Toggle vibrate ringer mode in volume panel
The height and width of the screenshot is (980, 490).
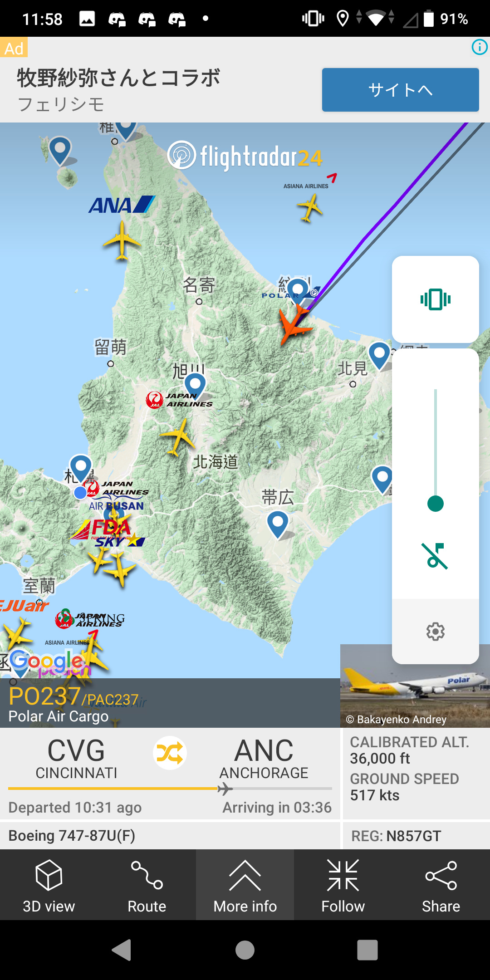click(x=436, y=299)
